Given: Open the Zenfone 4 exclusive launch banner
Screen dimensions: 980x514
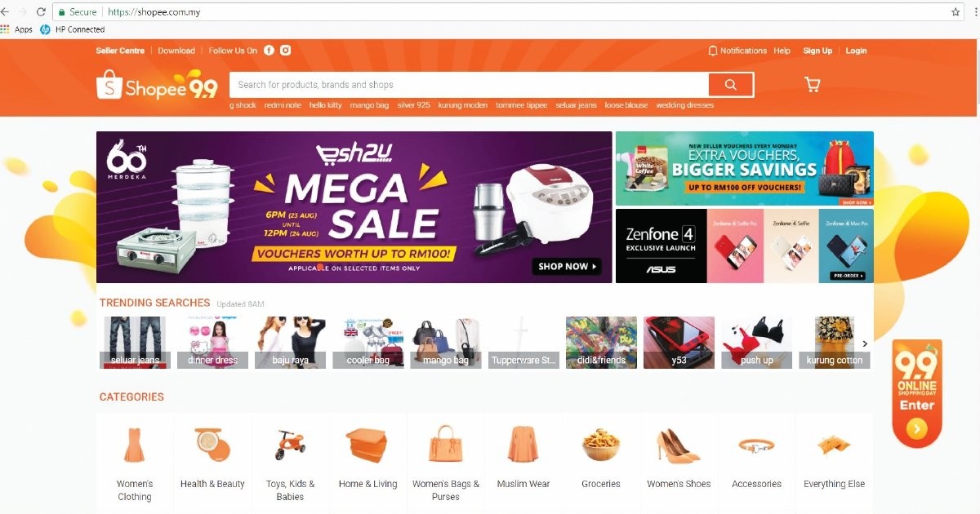Looking at the screenshot, I should tap(745, 246).
